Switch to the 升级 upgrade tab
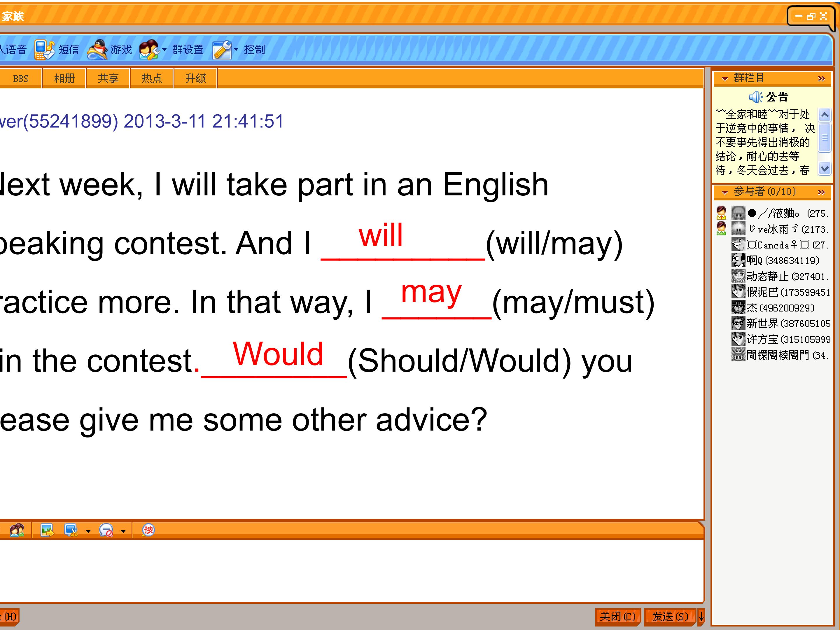The height and width of the screenshot is (630, 840). pos(195,79)
